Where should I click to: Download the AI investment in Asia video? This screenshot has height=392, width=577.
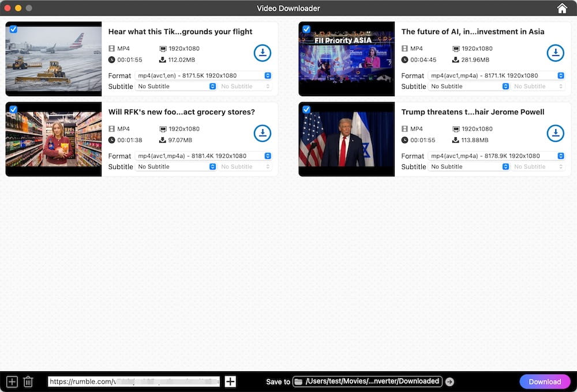(556, 52)
